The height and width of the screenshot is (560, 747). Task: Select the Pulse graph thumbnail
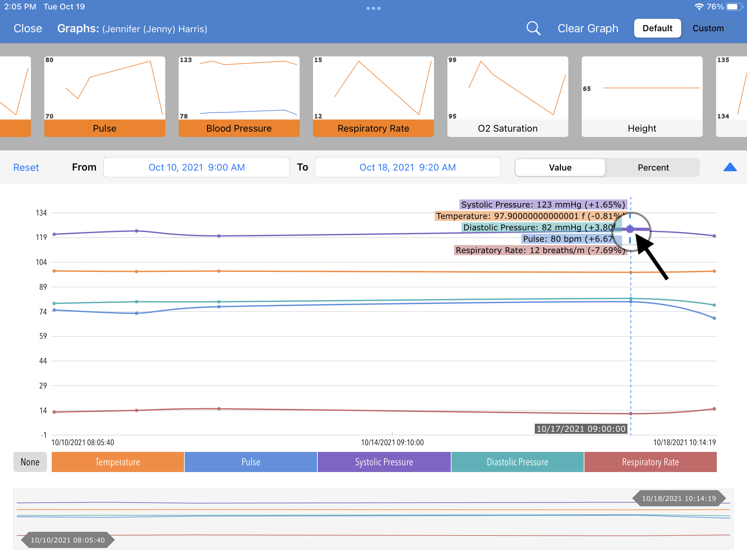(105, 97)
